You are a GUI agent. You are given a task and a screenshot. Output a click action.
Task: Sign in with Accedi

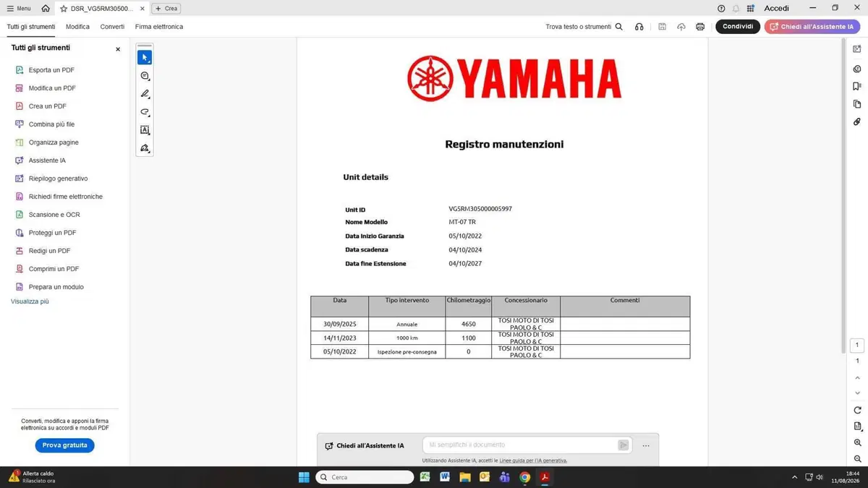coord(777,9)
